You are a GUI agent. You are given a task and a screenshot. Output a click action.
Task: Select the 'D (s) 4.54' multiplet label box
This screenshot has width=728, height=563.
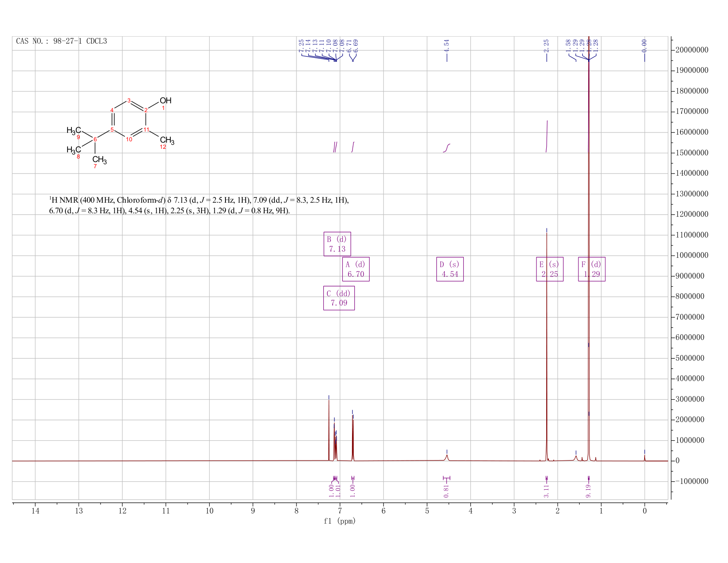[450, 269]
